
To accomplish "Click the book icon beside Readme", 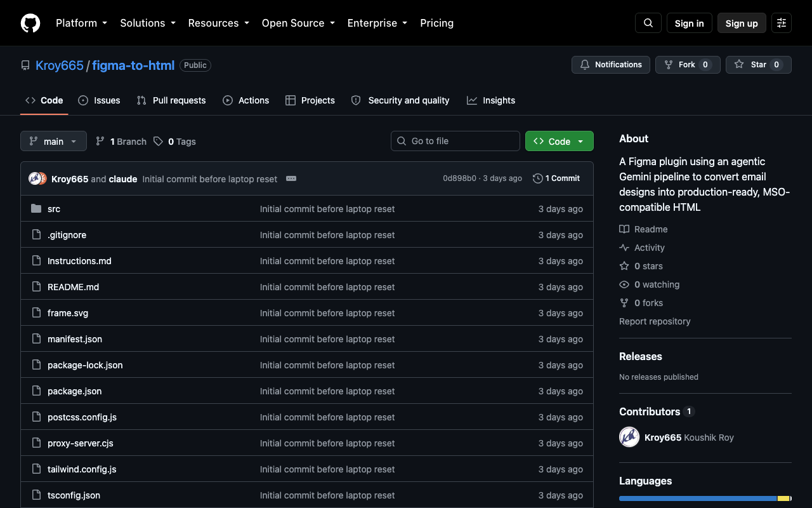I will (624, 229).
